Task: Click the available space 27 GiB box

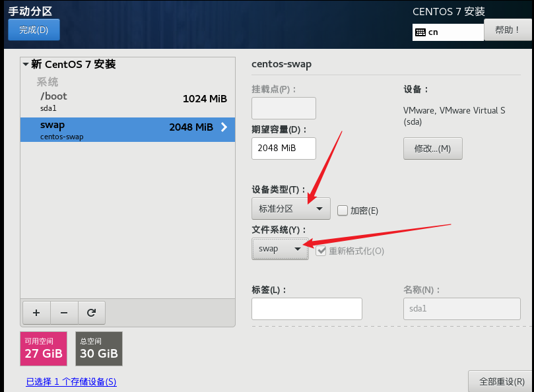Action: [44, 348]
